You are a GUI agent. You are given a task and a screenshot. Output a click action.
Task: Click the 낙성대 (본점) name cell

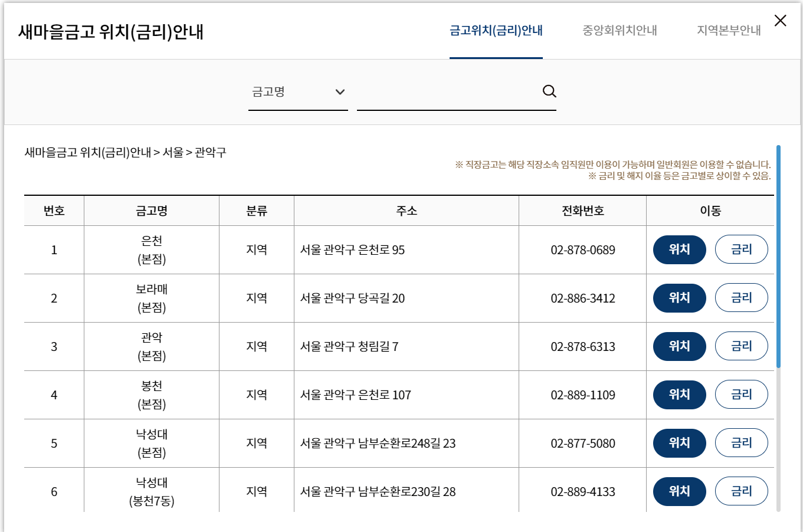pos(152,444)
